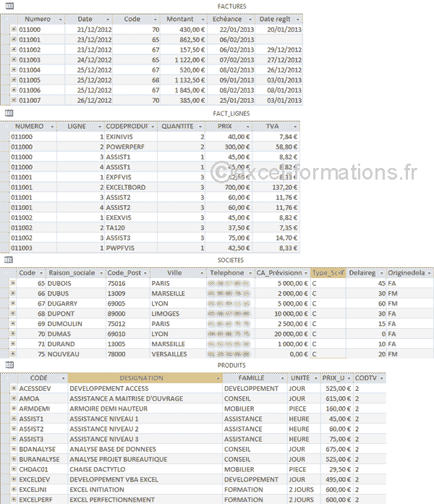Click the FACT_LIGNES table icon

(9, 113)
